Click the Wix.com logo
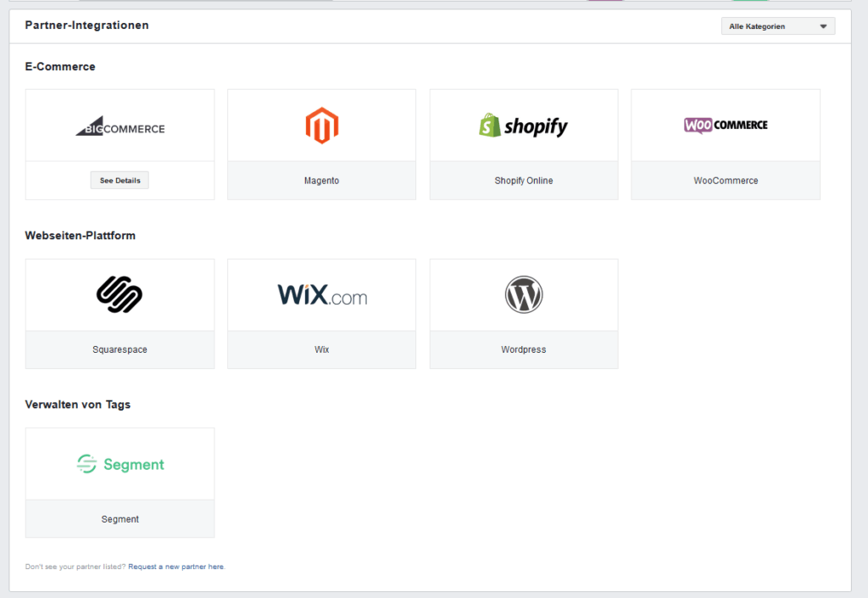 pos(322,294)
